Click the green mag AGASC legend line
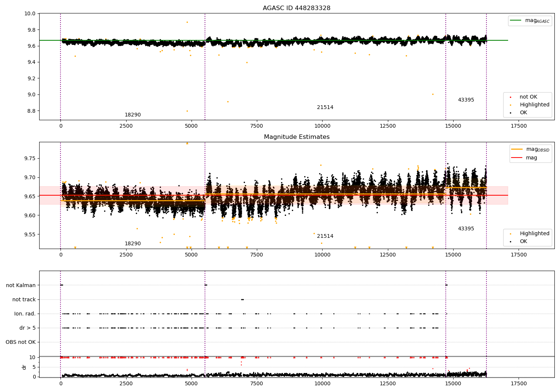Image resolution: width=560 pixels, height=392 pixels. pos(516,21)
